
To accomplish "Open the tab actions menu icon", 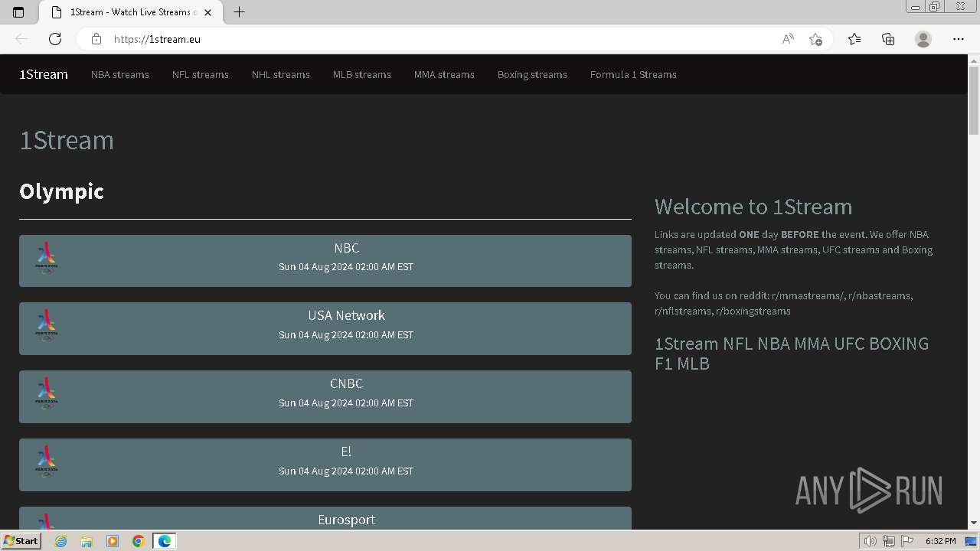I will pos(18,12).
